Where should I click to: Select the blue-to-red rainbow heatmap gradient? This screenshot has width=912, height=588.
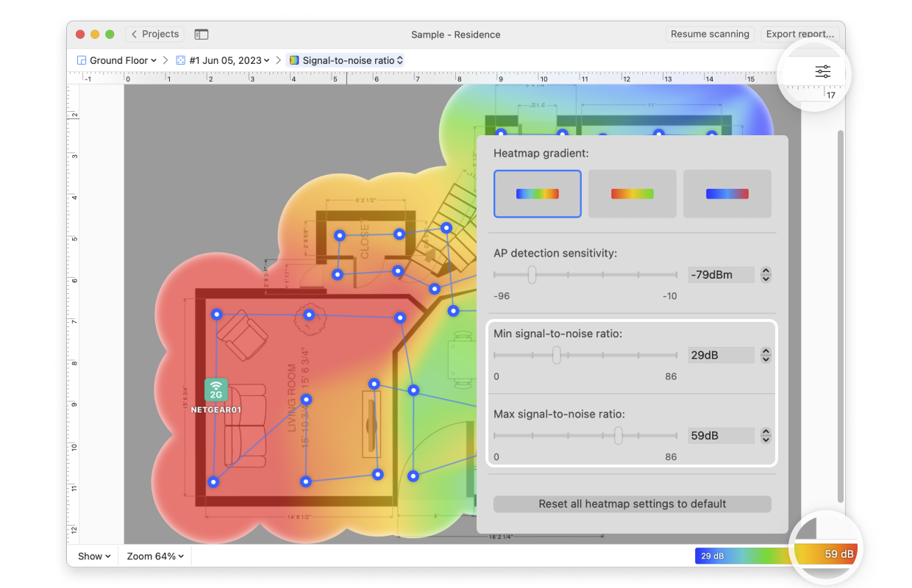coord(538,194)
